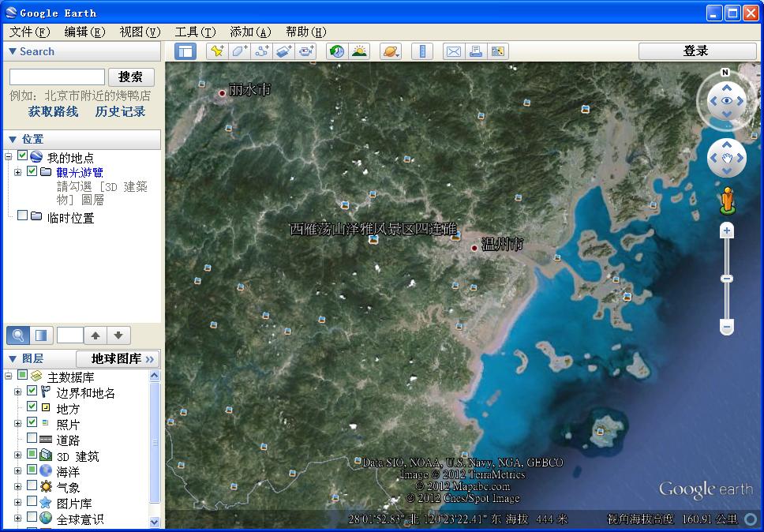Click the 获取路线 directions link
Viewport: 764px width, 532px height.
[x=53, y=111]
